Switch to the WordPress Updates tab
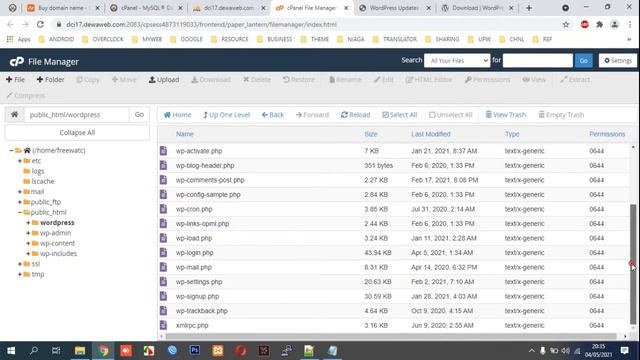The height and width of the screenshot is (360, 640). (395, 8)
